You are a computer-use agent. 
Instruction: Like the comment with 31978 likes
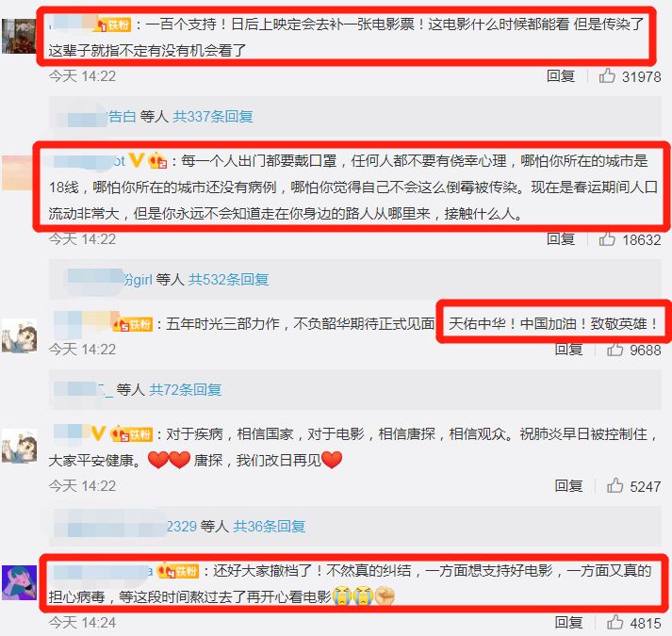607,76
